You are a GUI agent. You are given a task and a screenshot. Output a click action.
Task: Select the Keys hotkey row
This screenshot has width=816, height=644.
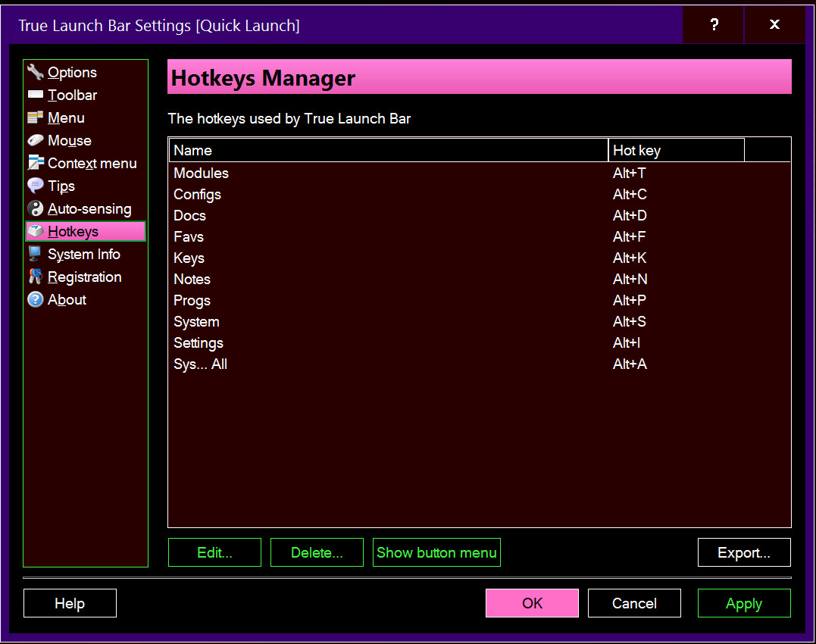480,258
